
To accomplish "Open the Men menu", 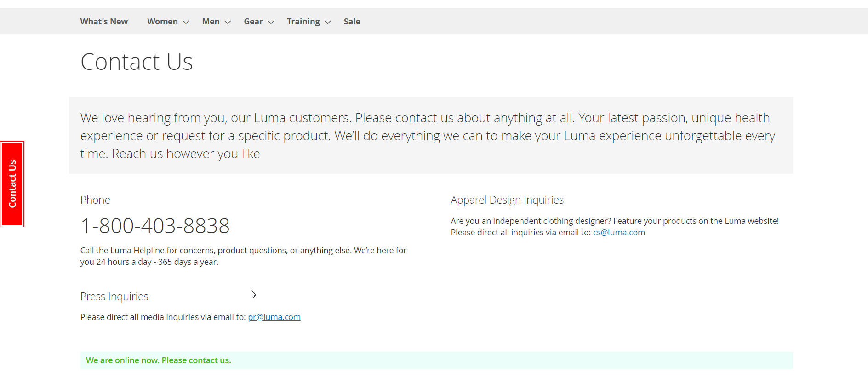I will click(x=211, y=22).
